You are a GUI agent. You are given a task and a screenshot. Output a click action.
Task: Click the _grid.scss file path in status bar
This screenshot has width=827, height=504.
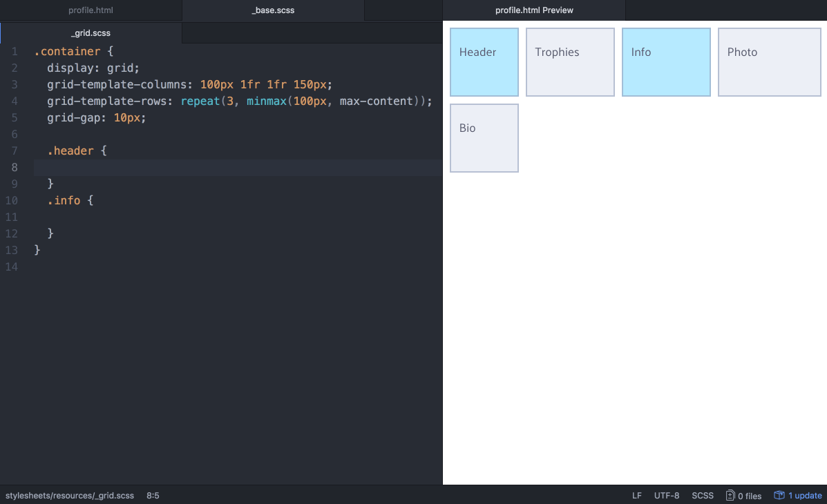[x=69, y=495]
